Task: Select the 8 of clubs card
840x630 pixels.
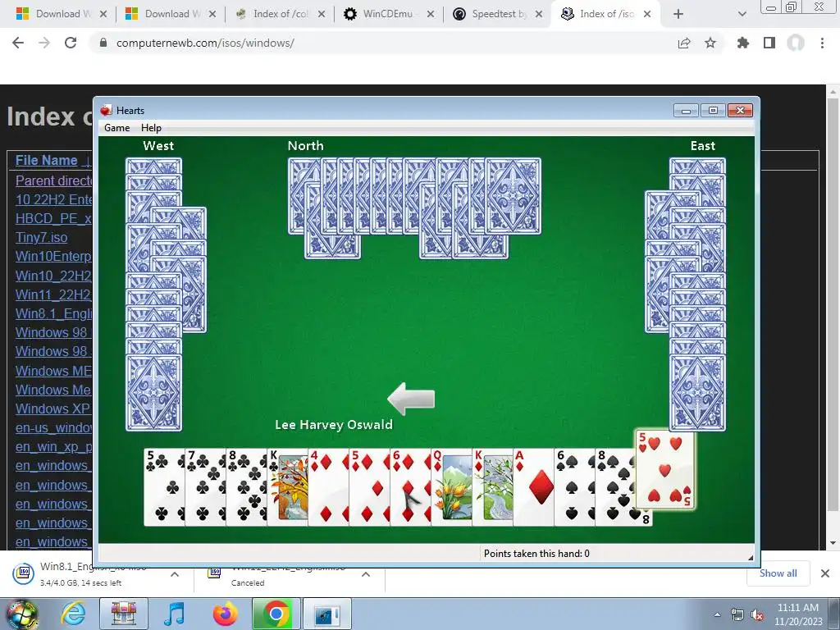Action: click(246, 487)
